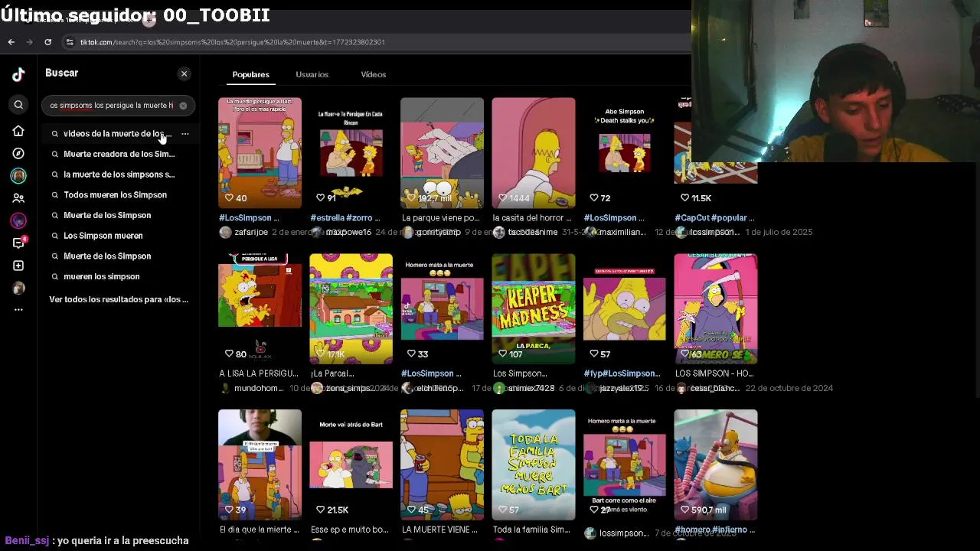This screenshot has height=551, width=980.
Task: Select suggestion 'Muerte creadora de los Sim...'
Action: coord(119,154)
